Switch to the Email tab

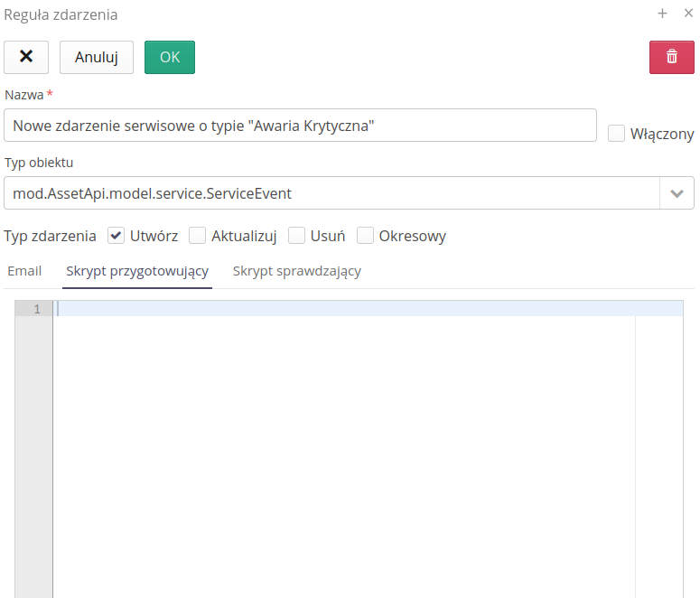(24, 271)
